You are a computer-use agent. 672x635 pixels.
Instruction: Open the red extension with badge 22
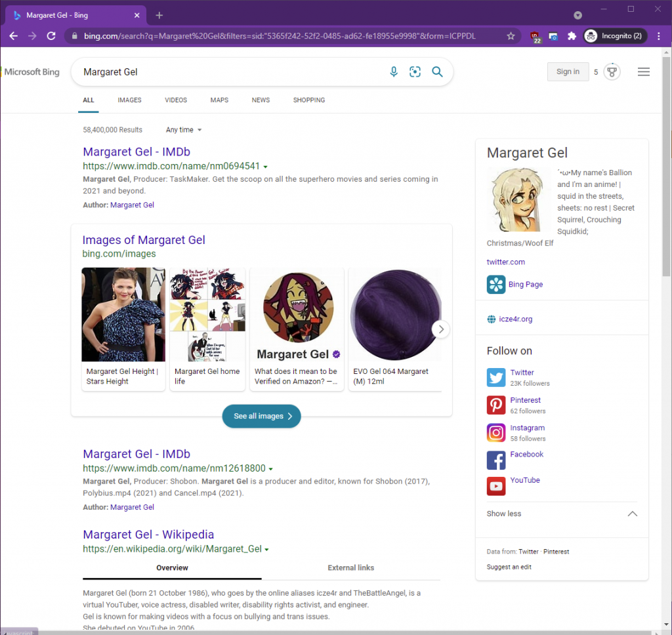pyautogui.click(x=535, y=37)
